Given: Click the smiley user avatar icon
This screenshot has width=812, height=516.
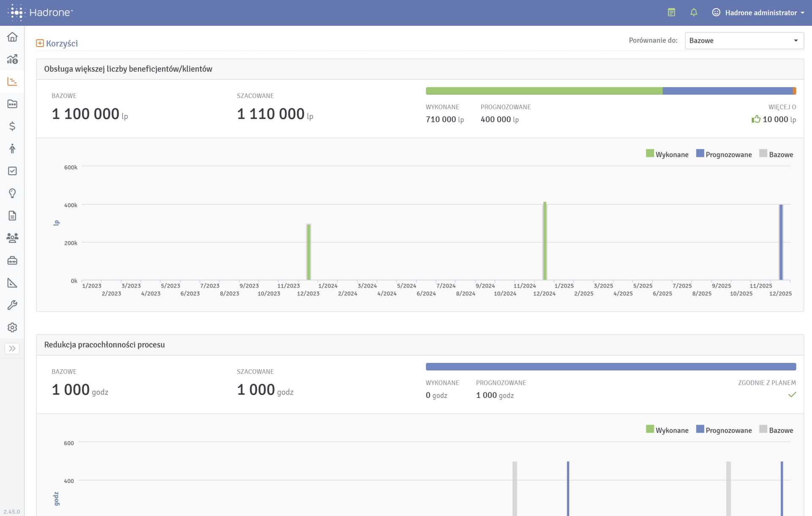Looking at the screenshot, I should [x=716, y=13].
